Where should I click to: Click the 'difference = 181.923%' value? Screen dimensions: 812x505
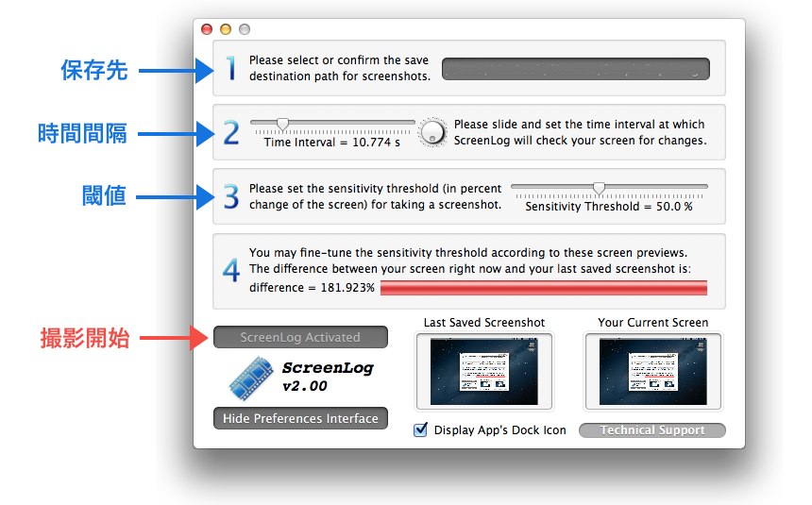312,288
